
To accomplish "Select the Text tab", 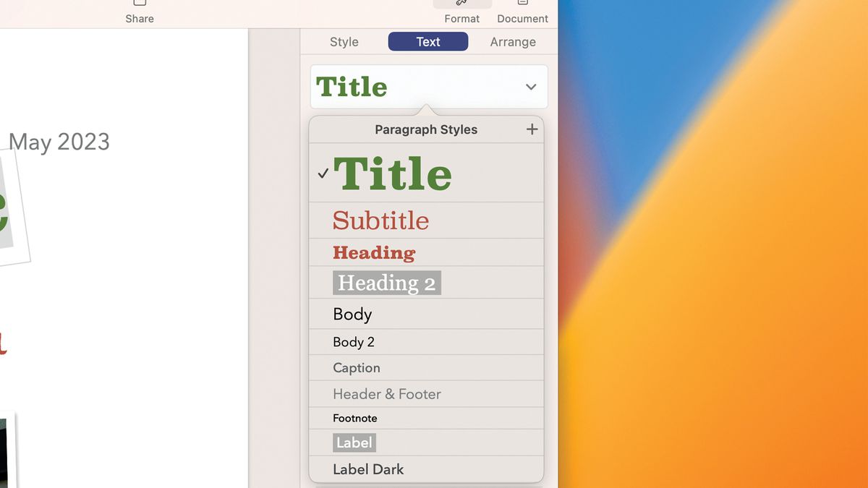I will point(427,41).
